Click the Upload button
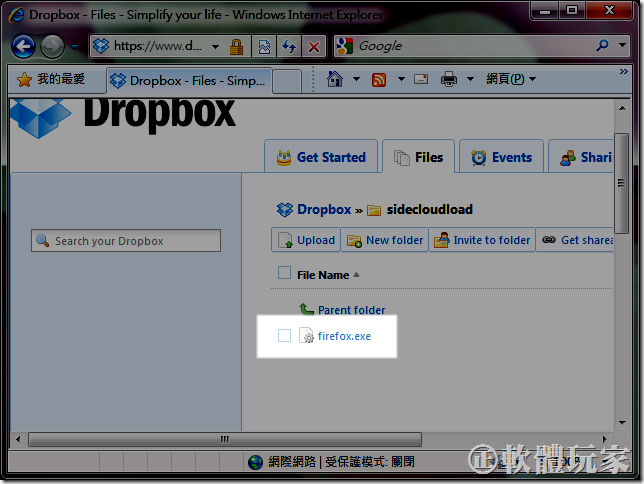 pos(306,240)
